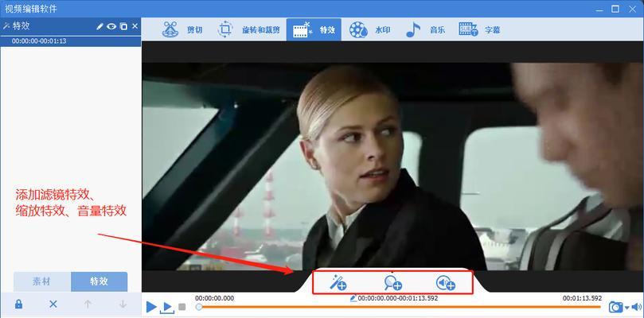Open the 剪切 (cut) tool tab
The height and width of the screenshot is (318, 644).
182,29
